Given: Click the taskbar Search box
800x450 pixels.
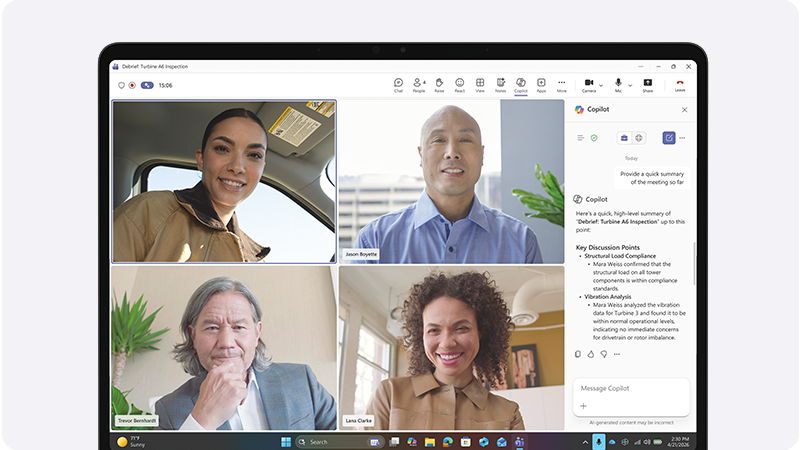Looking at the screenshot, I should point(338,442).
